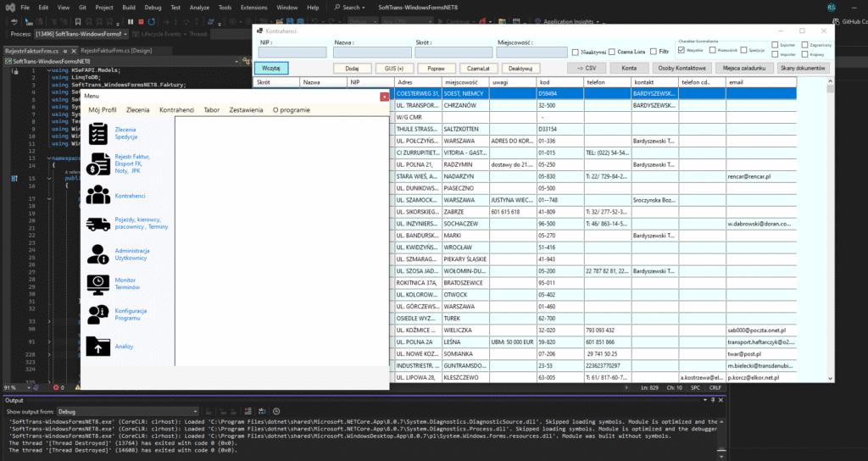The image size is (868, 461).
Task: Click the Rejestr Faktur invoice icon
Action: (x=99, y=164)
